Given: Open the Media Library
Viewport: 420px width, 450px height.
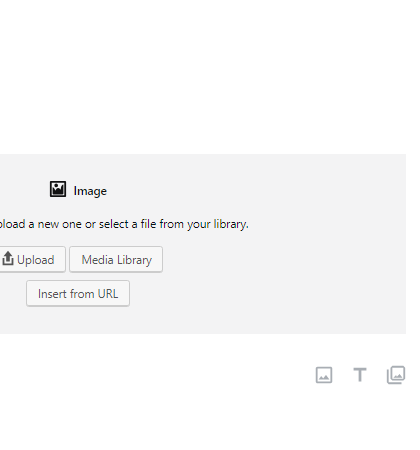Looking at the screenshot, I should (x=116, y=260).
